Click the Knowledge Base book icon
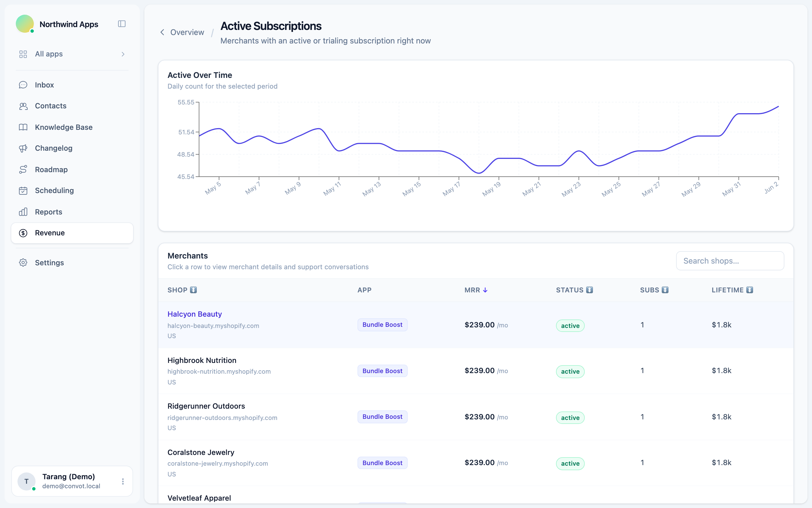Screen dimensions: 812x508 coord(23,127)
